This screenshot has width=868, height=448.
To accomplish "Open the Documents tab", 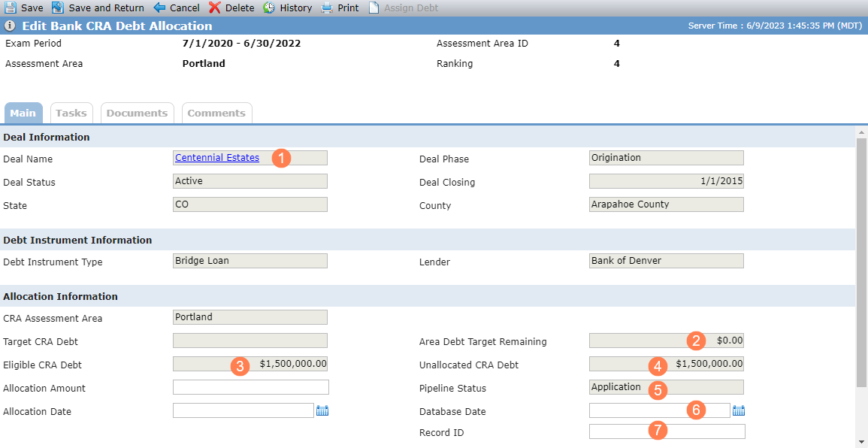I will tap(138, 113).
